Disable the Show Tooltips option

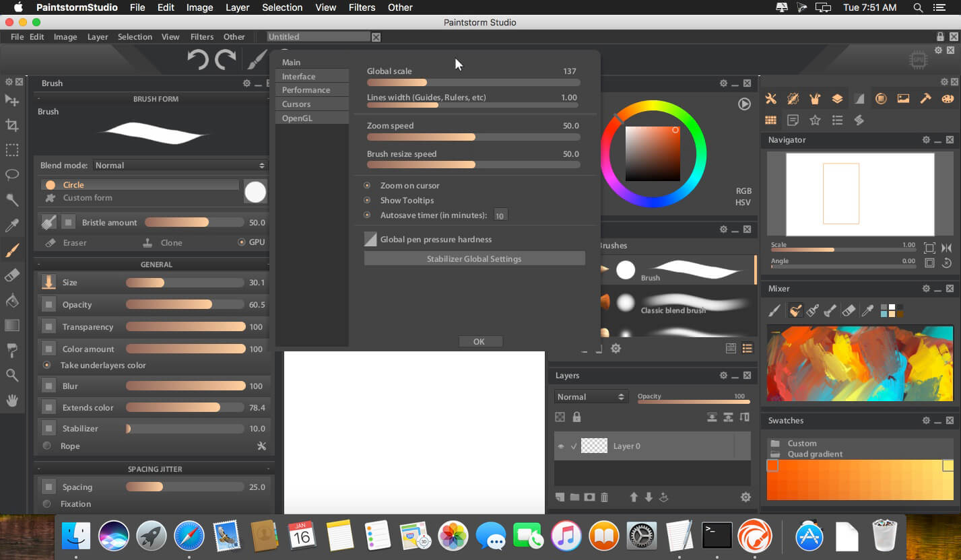[367, 201]
